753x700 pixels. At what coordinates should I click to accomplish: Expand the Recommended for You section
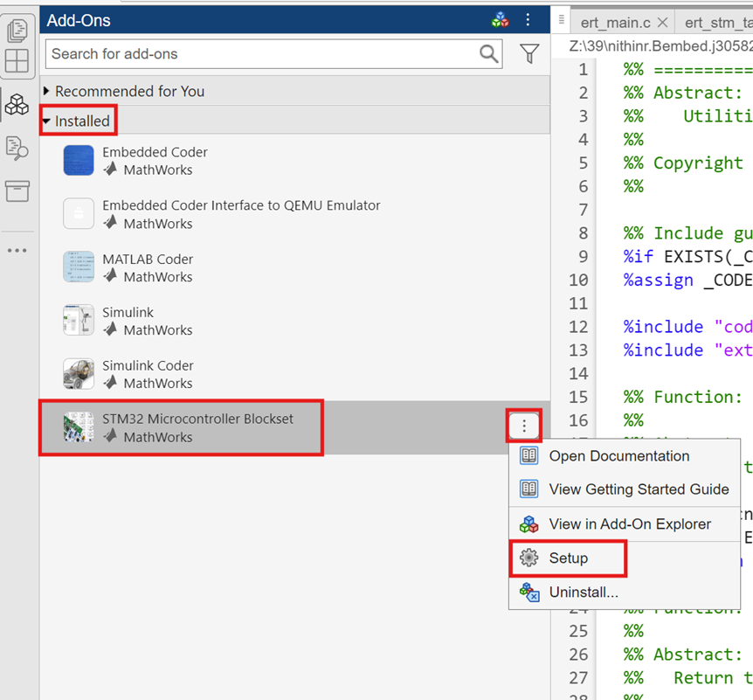click(x=129, y=91)
